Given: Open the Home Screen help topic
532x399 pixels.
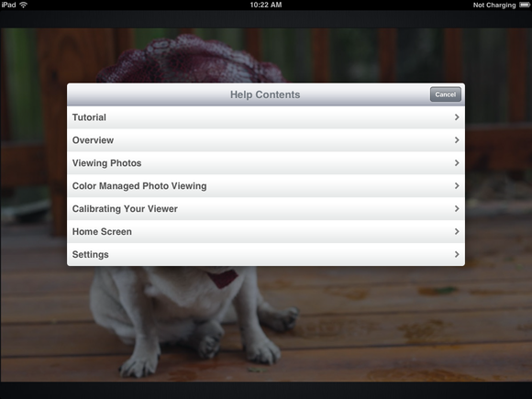Looking at the screenshot, I should [266, 232].
